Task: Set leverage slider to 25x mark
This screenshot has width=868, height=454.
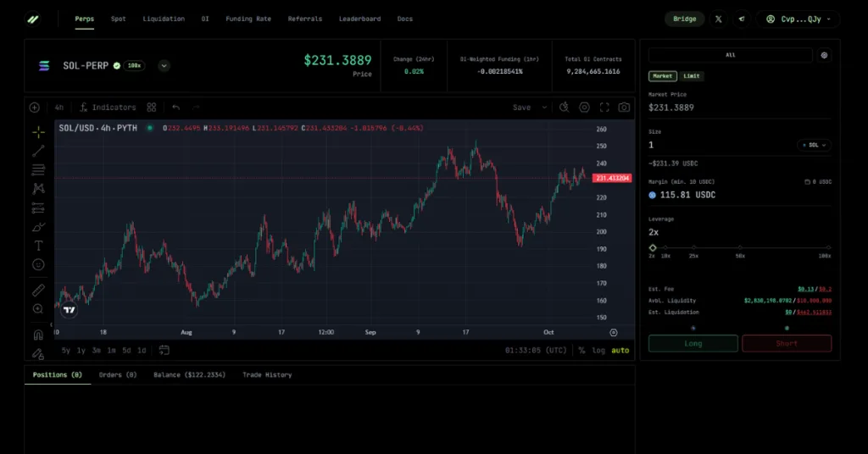Action: pyautogui.click(x=693, y=247)
